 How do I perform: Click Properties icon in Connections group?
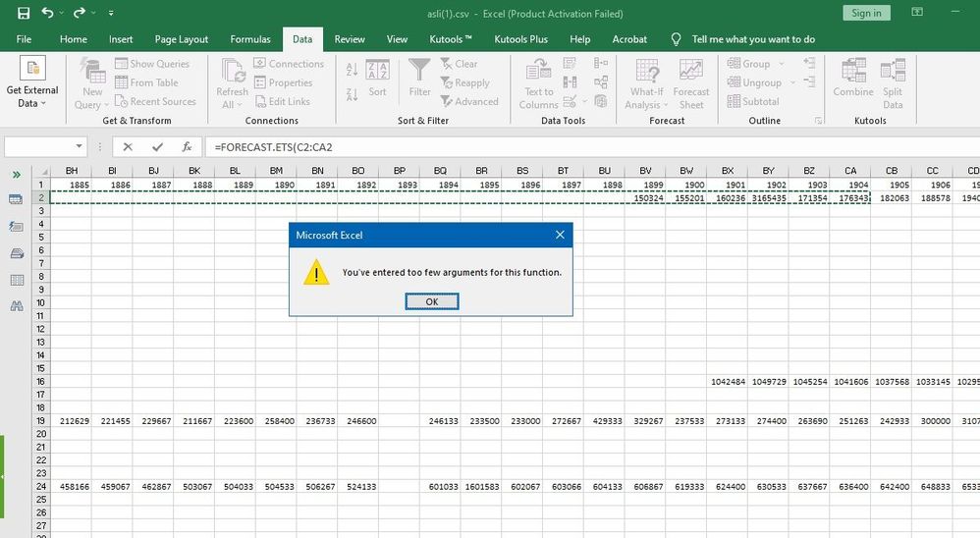(x=260, y=82)
